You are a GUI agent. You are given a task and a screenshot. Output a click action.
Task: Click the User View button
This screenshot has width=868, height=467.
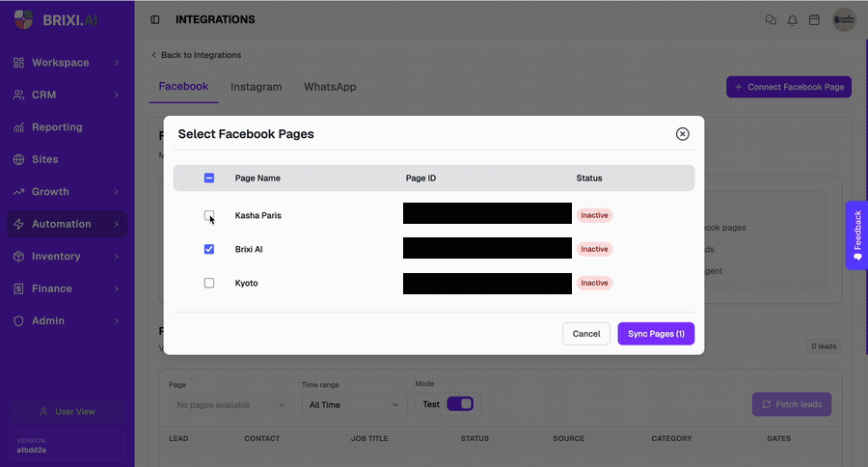click(x=67, y=412)
